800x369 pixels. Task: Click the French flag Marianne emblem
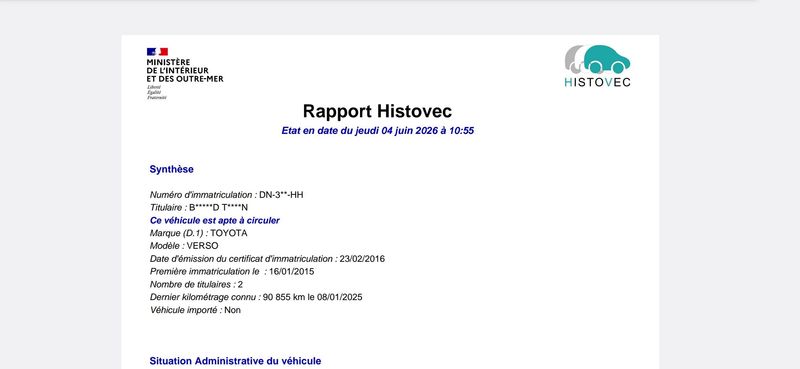(157, 52)
